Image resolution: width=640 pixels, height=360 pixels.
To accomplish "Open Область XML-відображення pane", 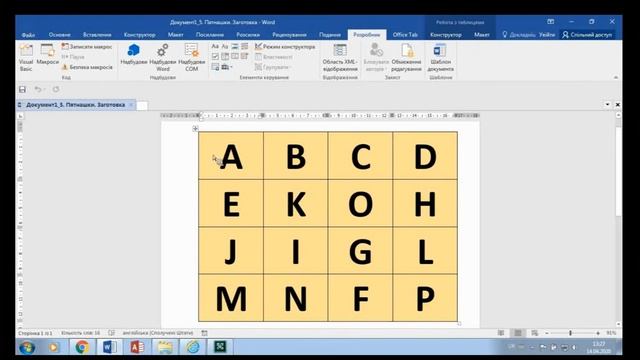I will point(340,57).
